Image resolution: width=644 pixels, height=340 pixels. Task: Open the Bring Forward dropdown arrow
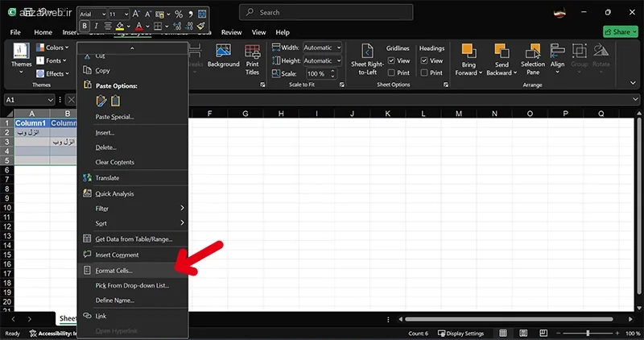point(481,73)
